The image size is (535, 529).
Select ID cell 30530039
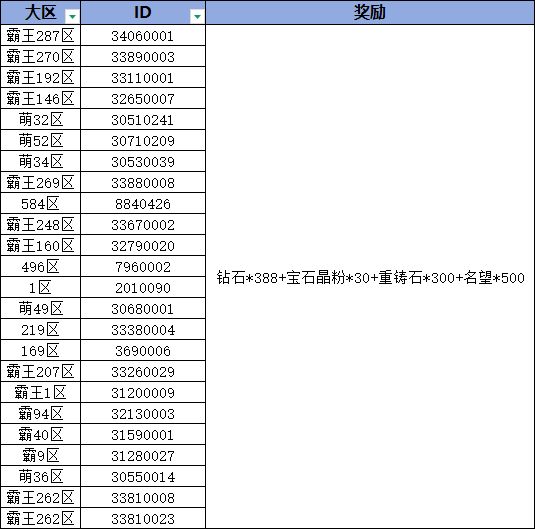click(x=143, y=161)
